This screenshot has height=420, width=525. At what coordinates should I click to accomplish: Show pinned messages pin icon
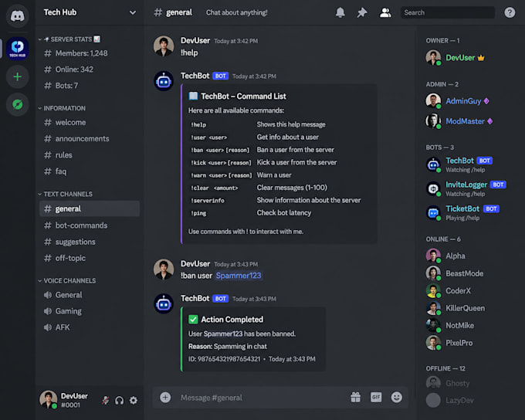(362, 12)
